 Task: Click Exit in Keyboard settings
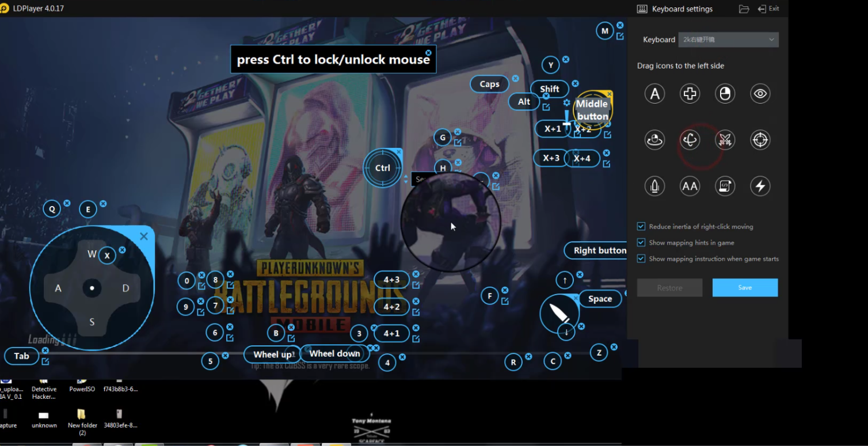click(x=768, y=9)
